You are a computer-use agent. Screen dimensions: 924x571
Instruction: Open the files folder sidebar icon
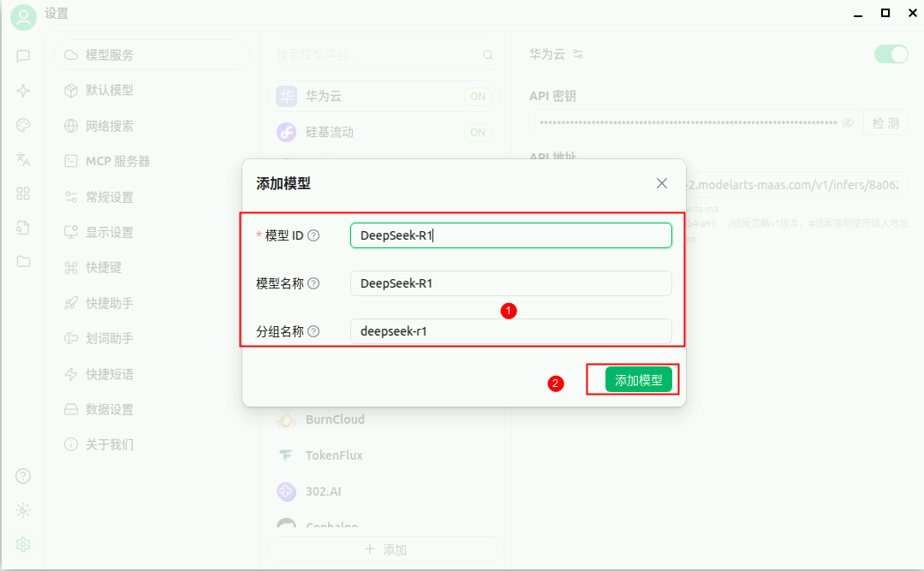pos(23,261)
